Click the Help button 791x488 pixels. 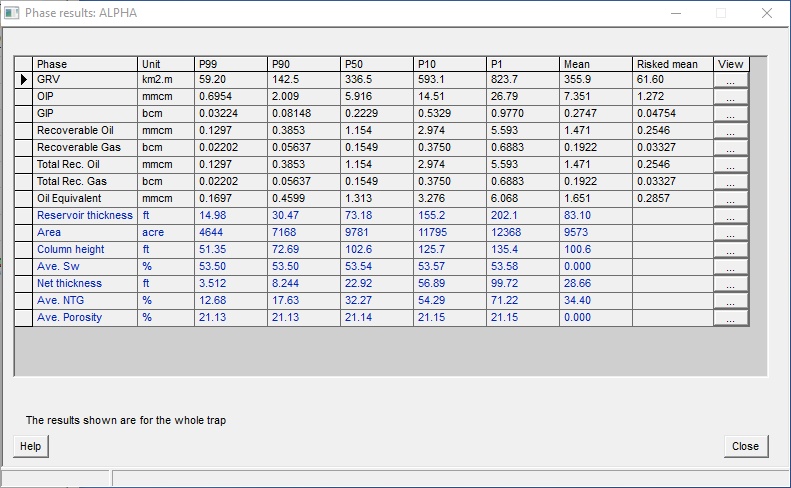pos(31,446)
